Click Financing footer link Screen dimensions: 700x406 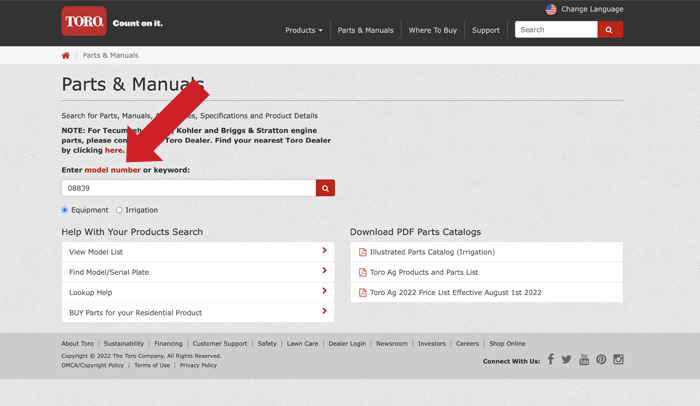(168, 343)
